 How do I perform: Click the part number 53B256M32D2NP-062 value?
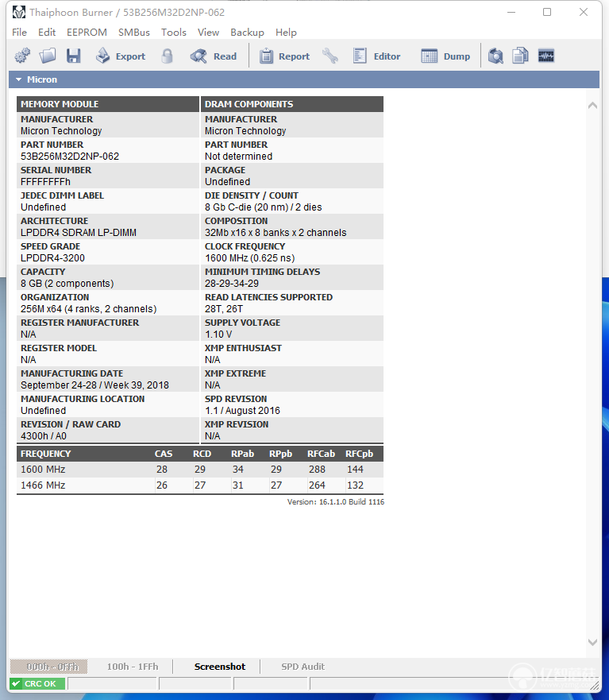pos(70,157)
